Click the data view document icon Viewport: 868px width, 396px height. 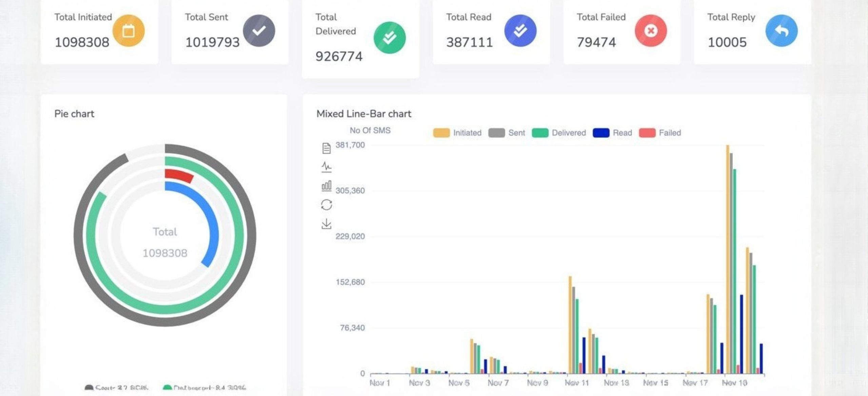[x=326, y=148]
